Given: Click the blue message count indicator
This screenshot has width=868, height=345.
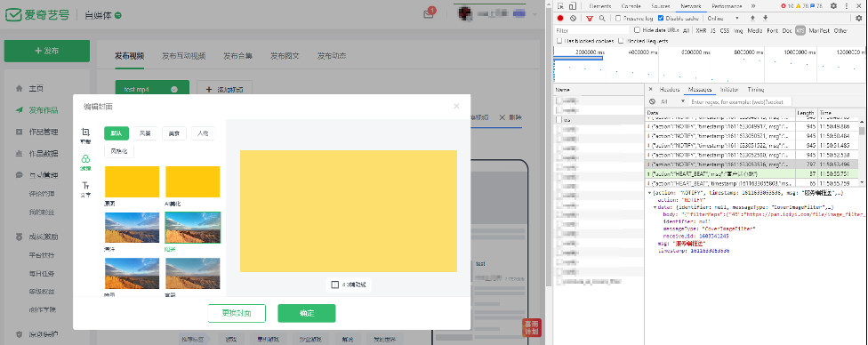Looking at the screenshot, I should [x=816, y=6].
